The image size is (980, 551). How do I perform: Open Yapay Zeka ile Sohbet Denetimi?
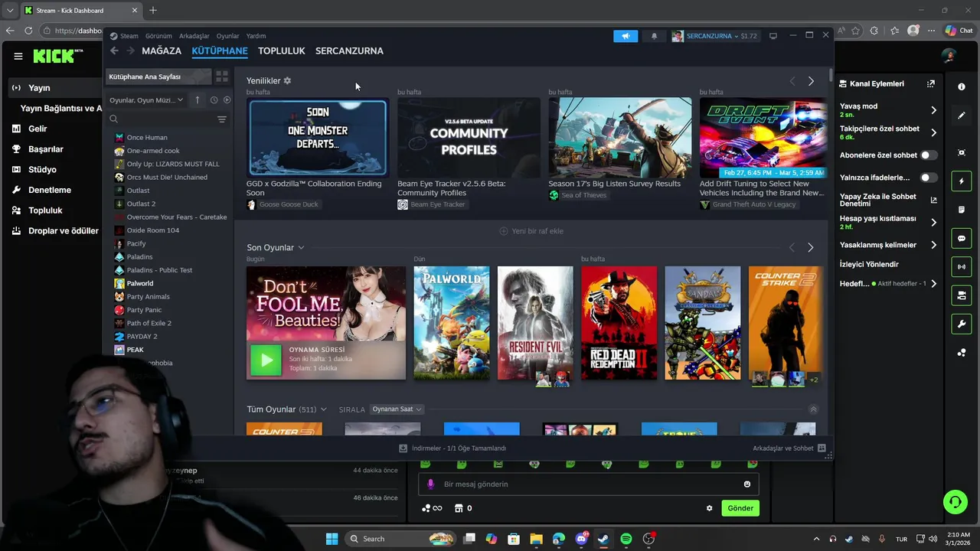(888, 200)
